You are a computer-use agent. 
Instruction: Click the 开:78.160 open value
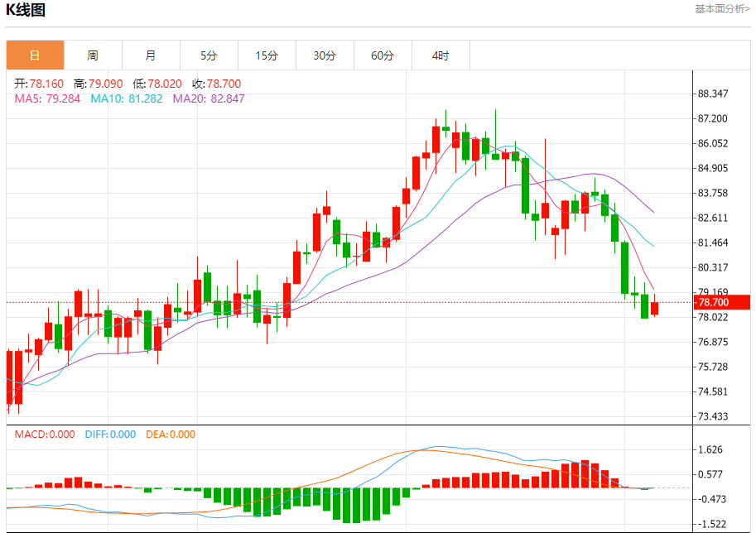coord(39,84)
